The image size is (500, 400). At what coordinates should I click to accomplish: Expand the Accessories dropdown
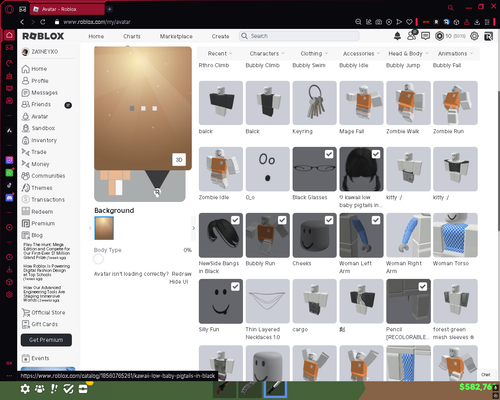click(x=361, y=53)
